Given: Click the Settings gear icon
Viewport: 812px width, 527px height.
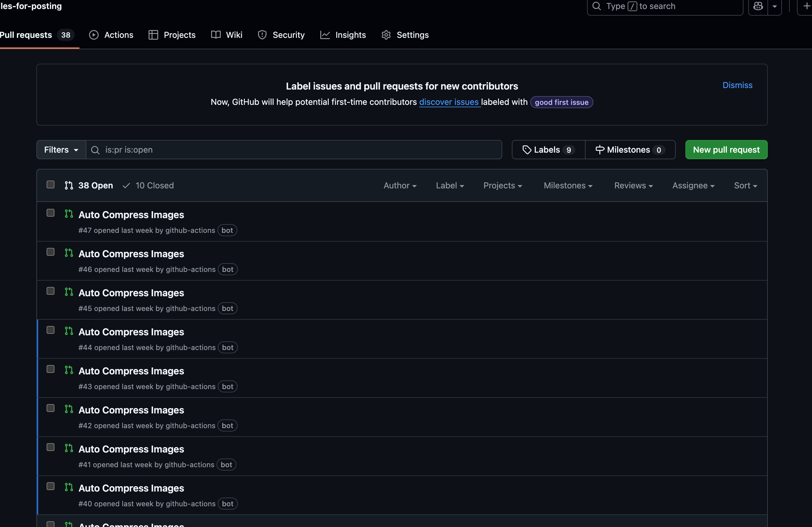Looking at the screenshot, I should (386, 35).
